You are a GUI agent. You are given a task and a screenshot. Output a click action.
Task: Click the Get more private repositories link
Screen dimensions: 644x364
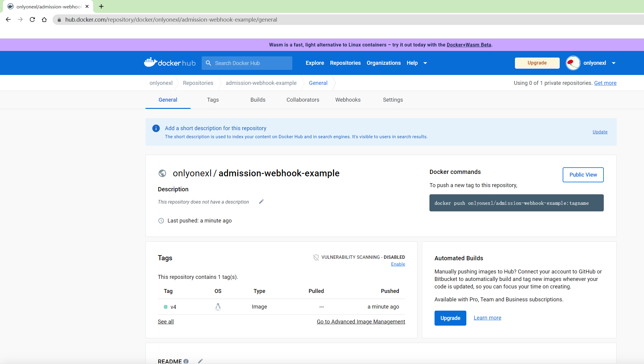pos(605,83)
